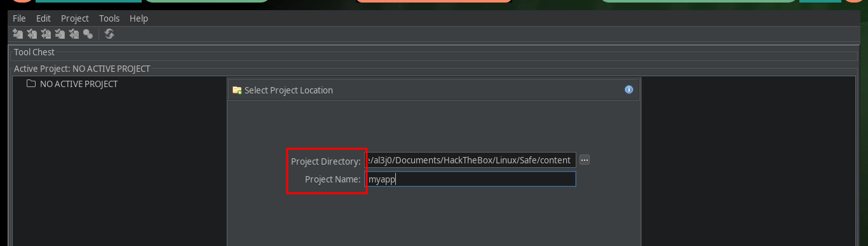Open the Edit menu
868x246 pixels.
pyautogui.click(x=43, y=18)
